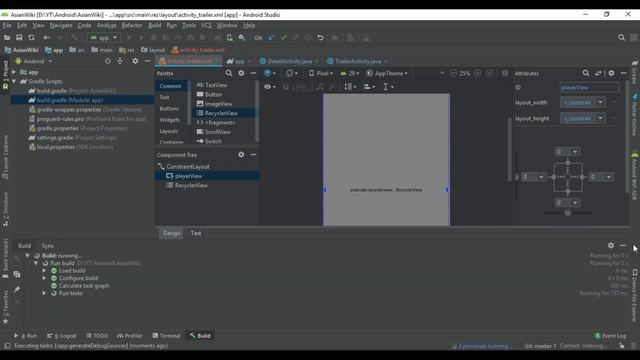Click the Open project folder toolbar icon
Screen dimensions: 640x360
(7, 38)
